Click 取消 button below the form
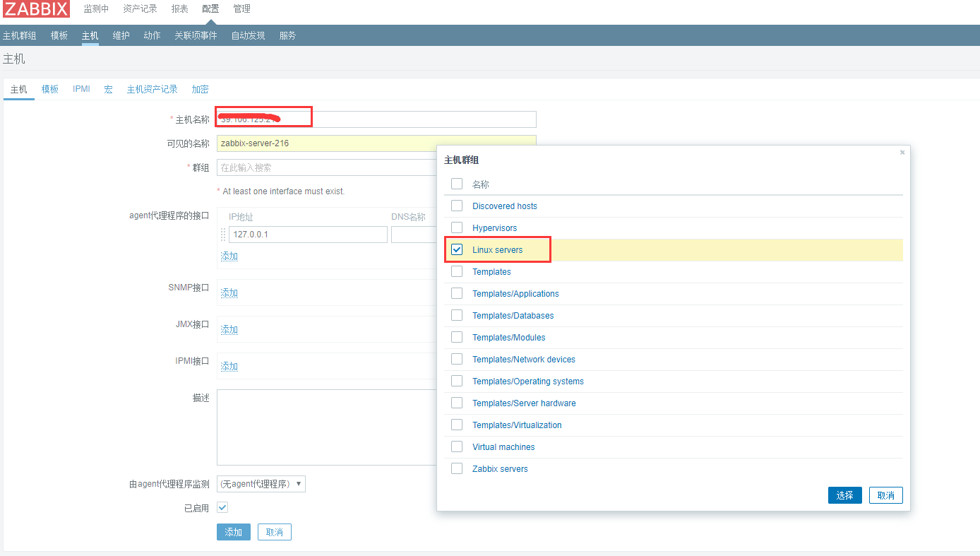The image size is (980, 556). tap(275, 532)
